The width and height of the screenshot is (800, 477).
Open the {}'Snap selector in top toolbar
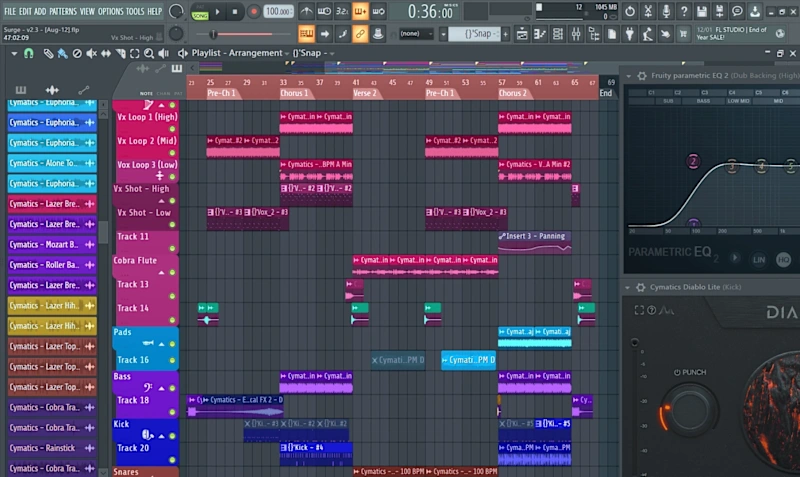[474, 34]
